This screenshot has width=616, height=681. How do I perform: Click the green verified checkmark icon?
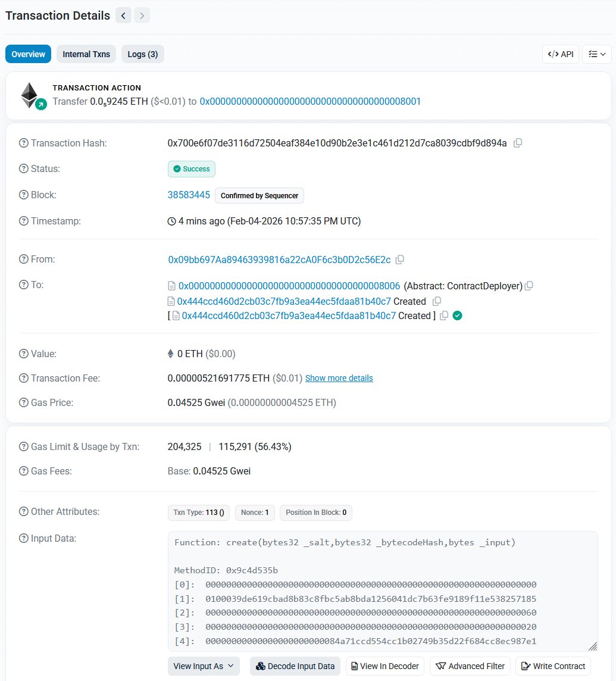pyautogui.click(x=457, y=315)
